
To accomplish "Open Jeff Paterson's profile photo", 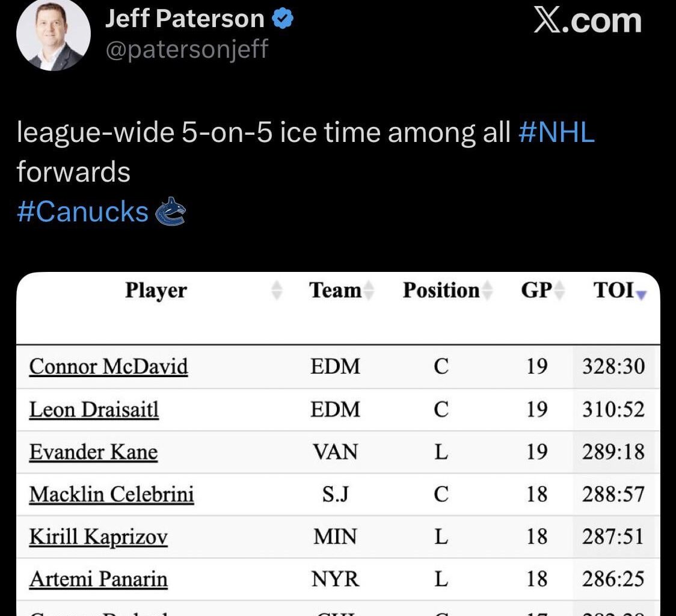I will click(53, 34).
